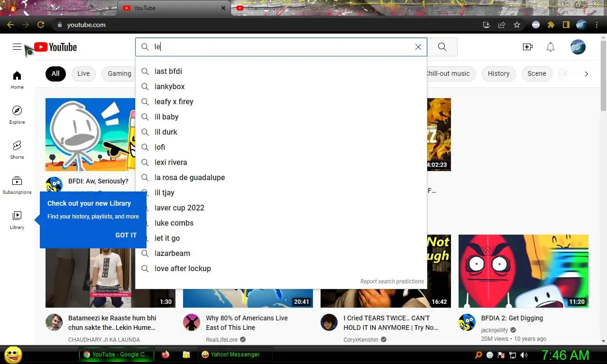The height and width of the screenshot is (364, 607).
Task: Click the Firefox taskbar icon
Action: pyautogui.click(x=165, y=355)
